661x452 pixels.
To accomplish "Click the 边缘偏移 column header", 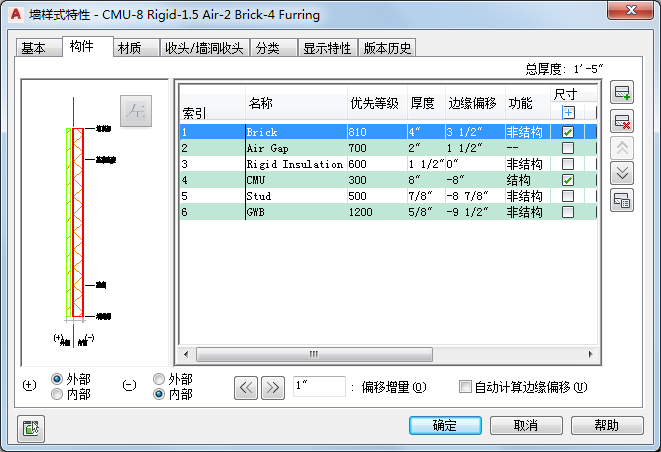I will coord(476,103).
